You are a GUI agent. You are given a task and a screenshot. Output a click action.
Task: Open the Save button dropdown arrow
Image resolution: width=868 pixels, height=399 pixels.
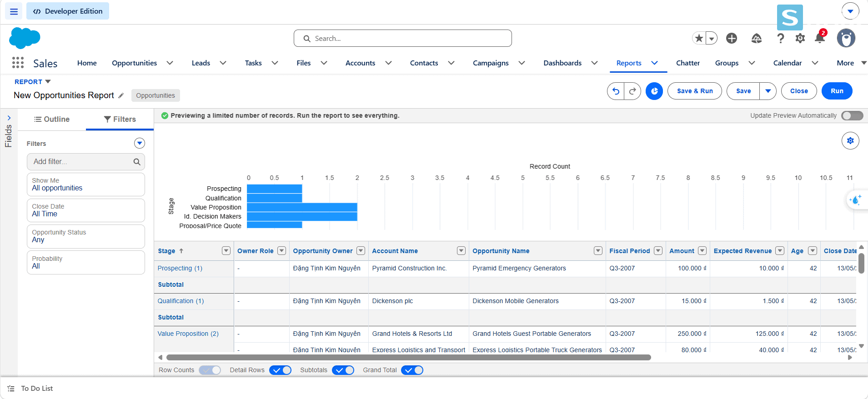tap(768, 91)
